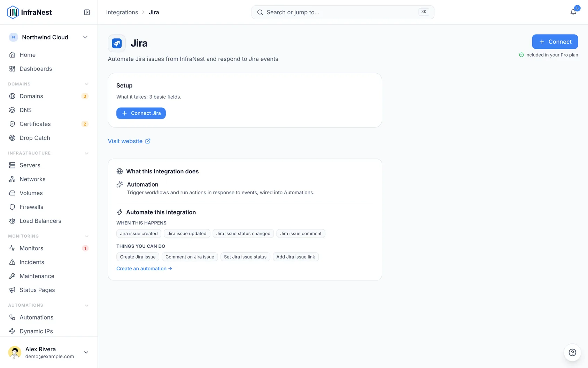Click the Jira issue comment chip
The image size is (588, 368).
[301, 233]
